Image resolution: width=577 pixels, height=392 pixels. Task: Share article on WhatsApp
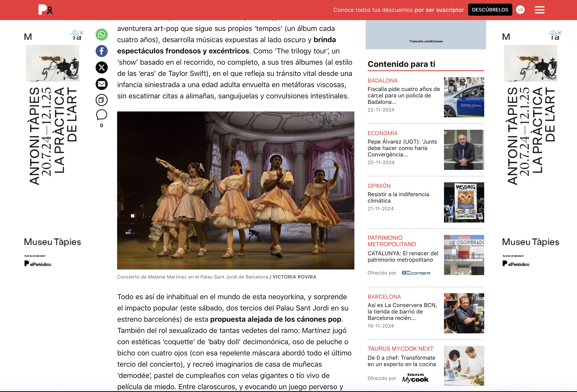point(101,35)
